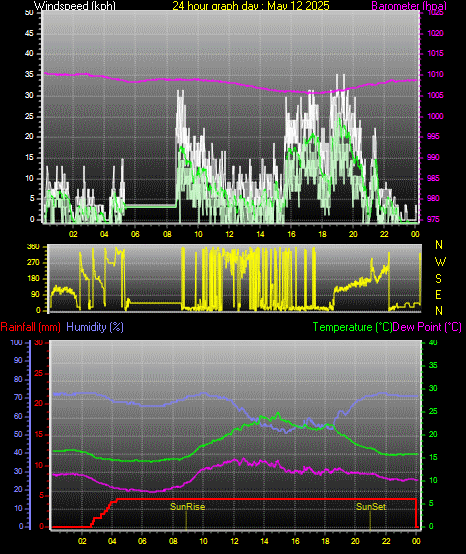Click the 1010 barometer scale value
The width and height of the screenshot is (466, 554).
tap(435, 75)
